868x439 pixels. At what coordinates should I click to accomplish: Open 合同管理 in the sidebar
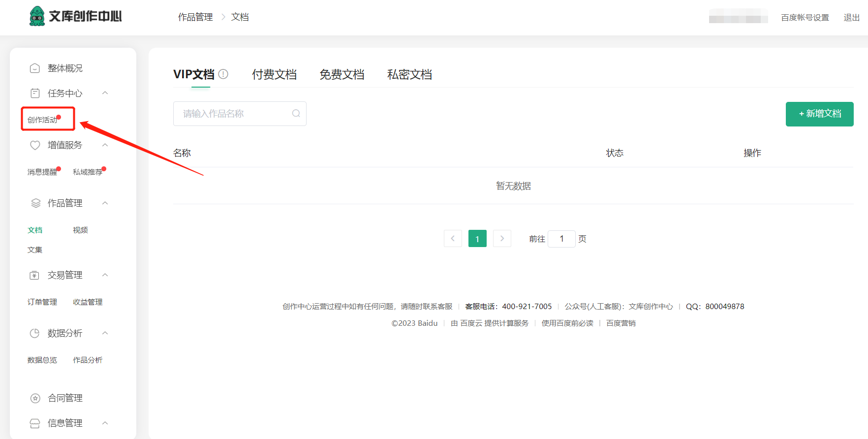[65, 398]
